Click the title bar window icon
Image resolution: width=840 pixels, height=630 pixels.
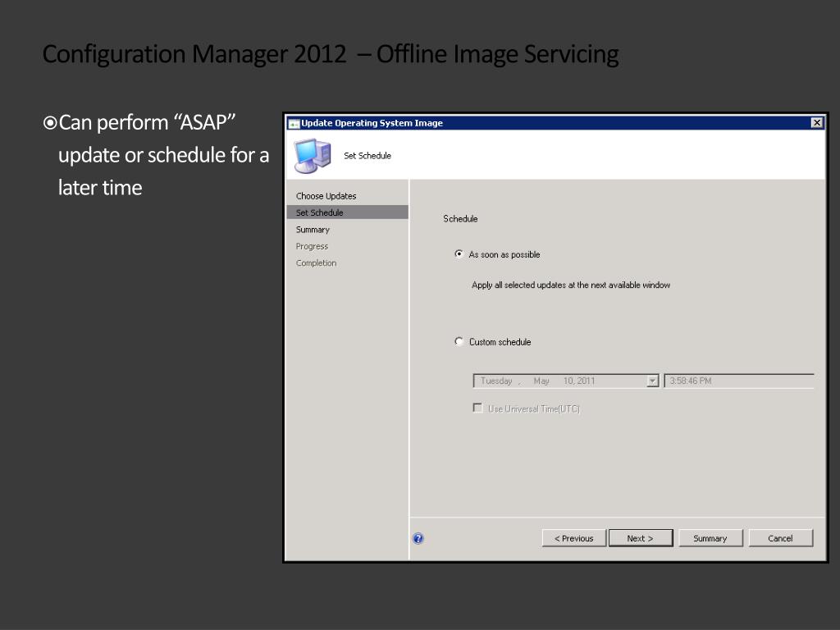point(294,123)
